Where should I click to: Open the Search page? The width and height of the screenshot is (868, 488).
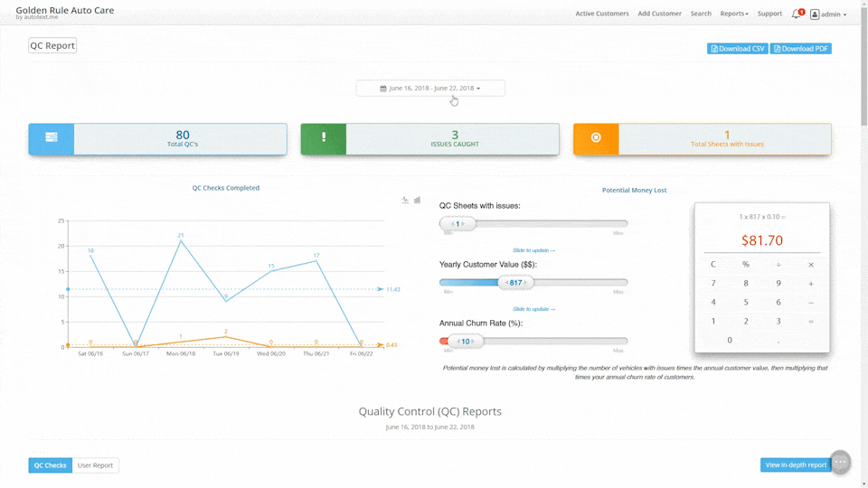[x=700, y=14]
